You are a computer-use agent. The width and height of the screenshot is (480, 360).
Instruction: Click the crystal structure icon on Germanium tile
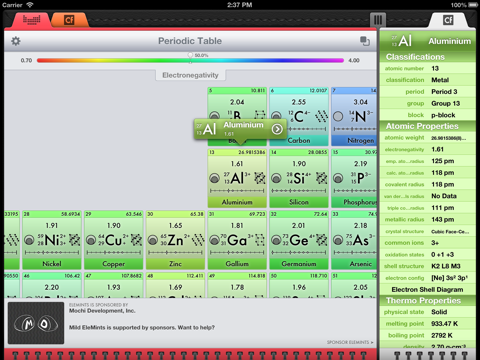click(x=322, y=240)
